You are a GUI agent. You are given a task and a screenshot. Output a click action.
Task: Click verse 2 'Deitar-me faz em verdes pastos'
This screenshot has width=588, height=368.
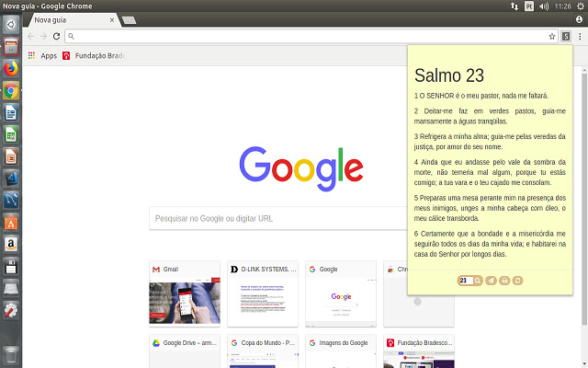tap(490, 116)
